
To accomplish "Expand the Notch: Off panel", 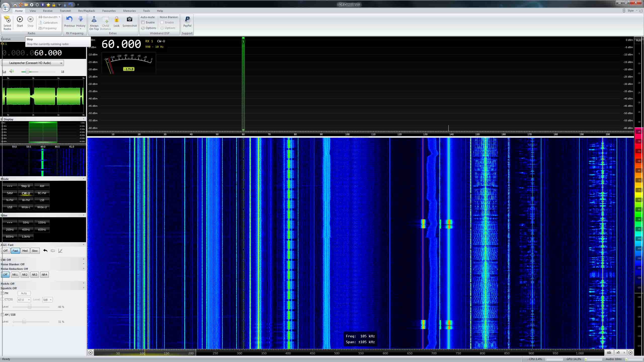I will coord(84,283).
